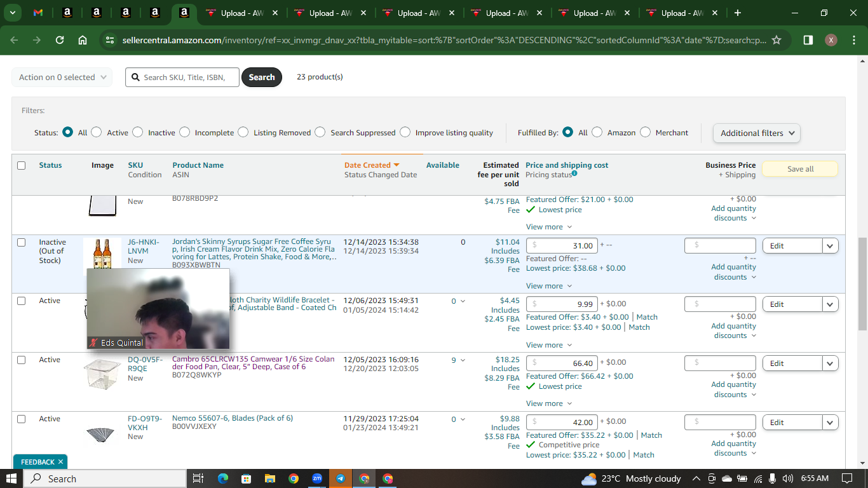Launch Microsoft Edge from the taskbar
This screenshot has width=868, height=488.
[x=222, y=478]
